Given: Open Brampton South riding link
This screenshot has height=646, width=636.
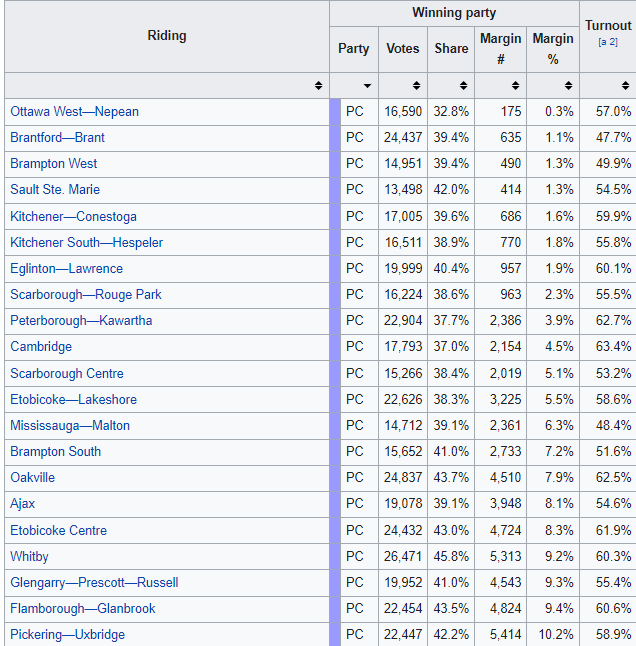Looking at the screenshot, I should tap(56, 452).
